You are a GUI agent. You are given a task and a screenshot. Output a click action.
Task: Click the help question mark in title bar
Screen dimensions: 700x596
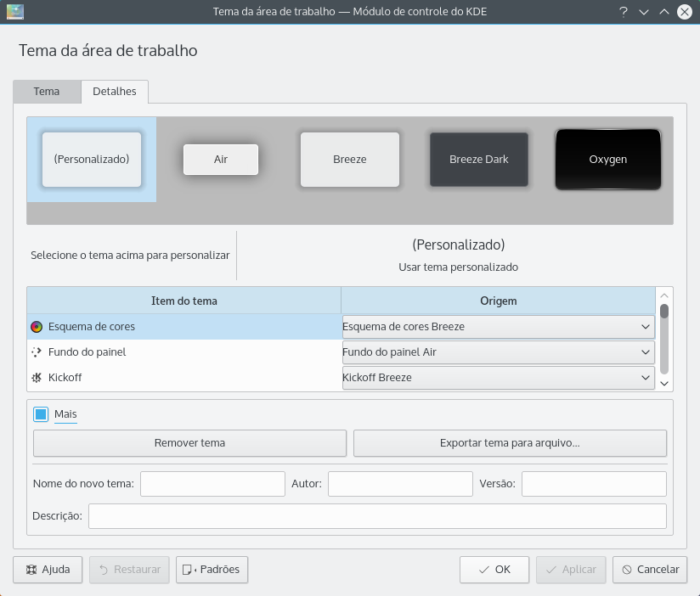(624, 12)
